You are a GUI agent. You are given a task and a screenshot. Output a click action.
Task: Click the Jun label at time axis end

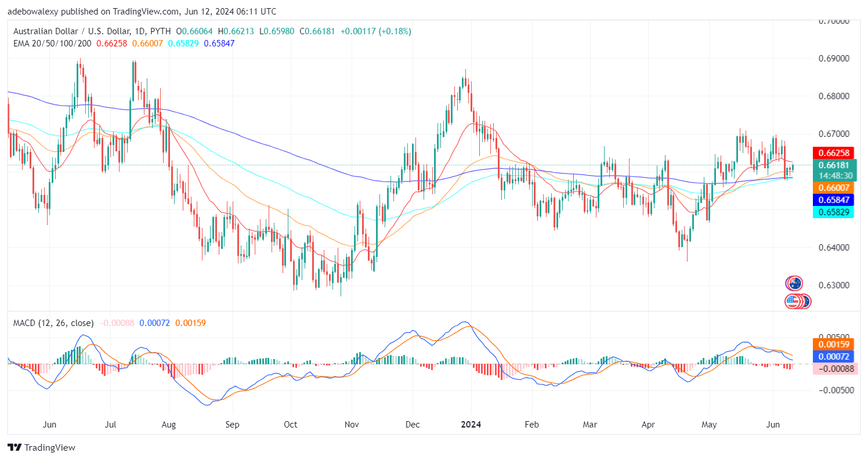pos(773,424)
